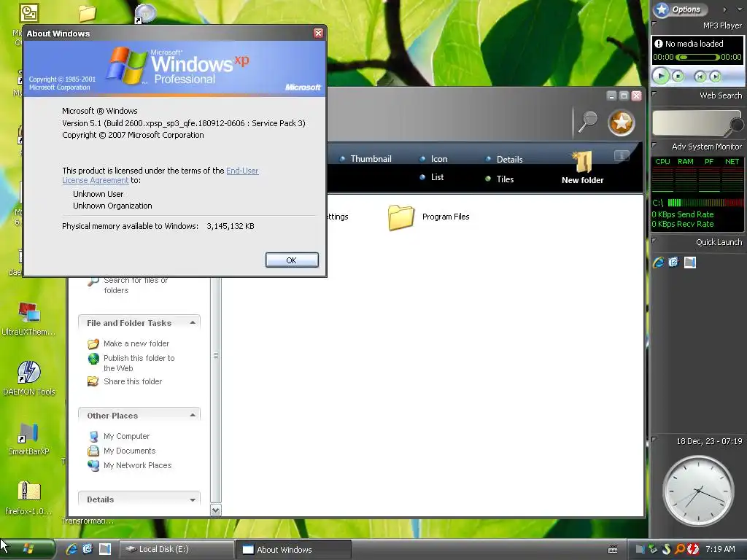Click the orange magnifier tray icon
This screenshot has height=560, width=747.
[x=680, y=549]
